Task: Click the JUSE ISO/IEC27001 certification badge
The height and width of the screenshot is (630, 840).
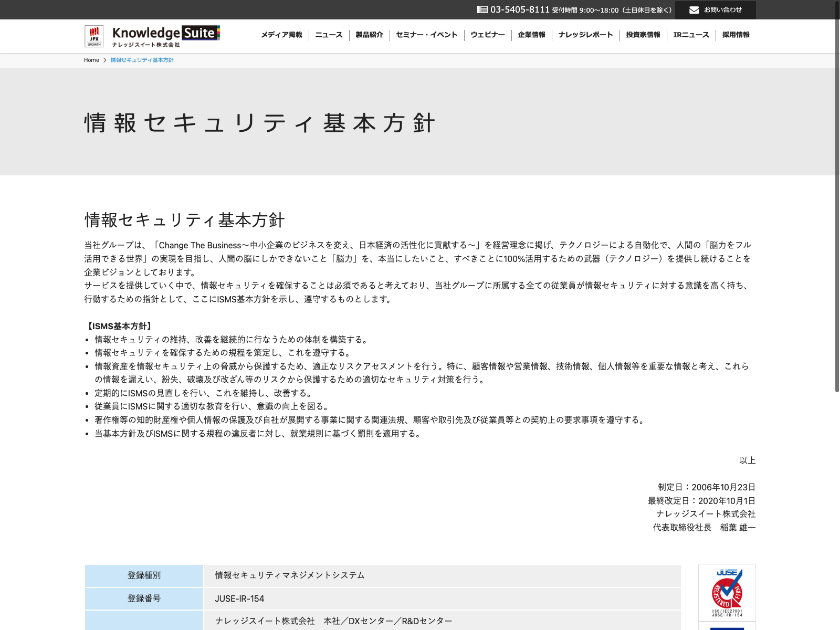Action: coord(727,592)
